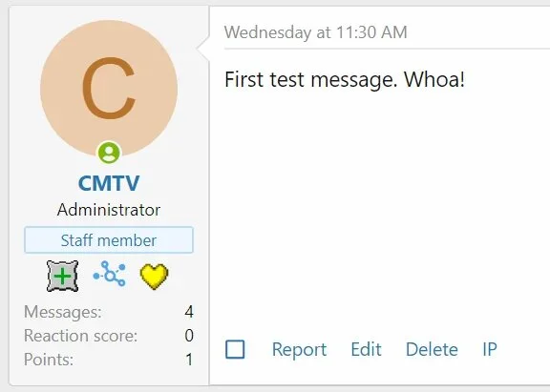The height and width of the screenshot is (392, 550).
Task: Click the Messages label in user stats
Action: pos(63,312)
